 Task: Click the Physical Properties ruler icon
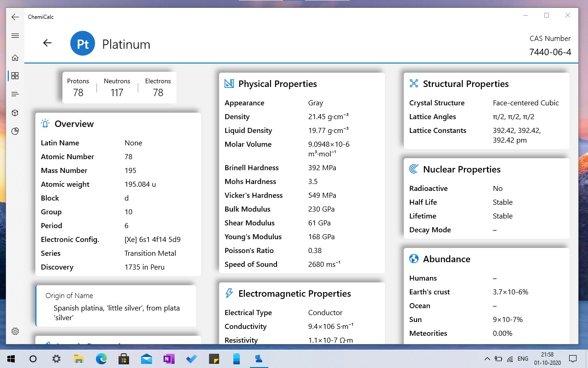coord(229,84)
